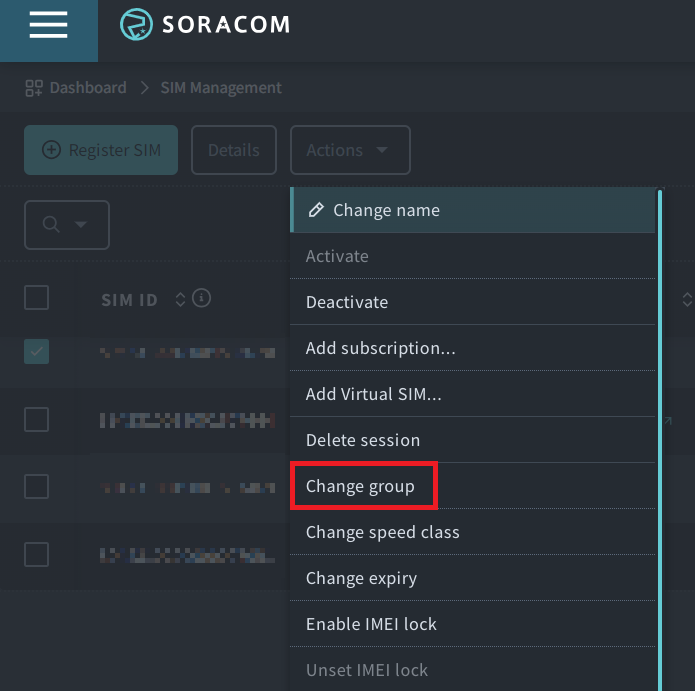Choose Change speed class option
The height and width of the screenshot is (691, 695).
pos(382,532)
